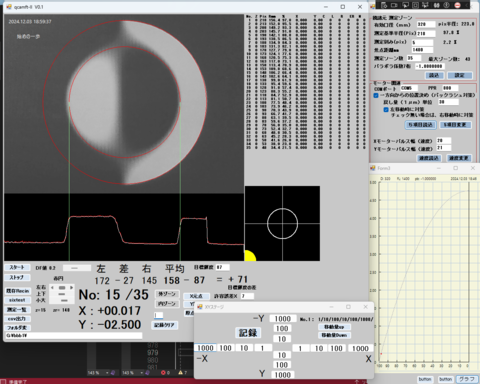Screen dimensions: 480x384
Task: Click the 記録クリア button
Action: (165, 325)
